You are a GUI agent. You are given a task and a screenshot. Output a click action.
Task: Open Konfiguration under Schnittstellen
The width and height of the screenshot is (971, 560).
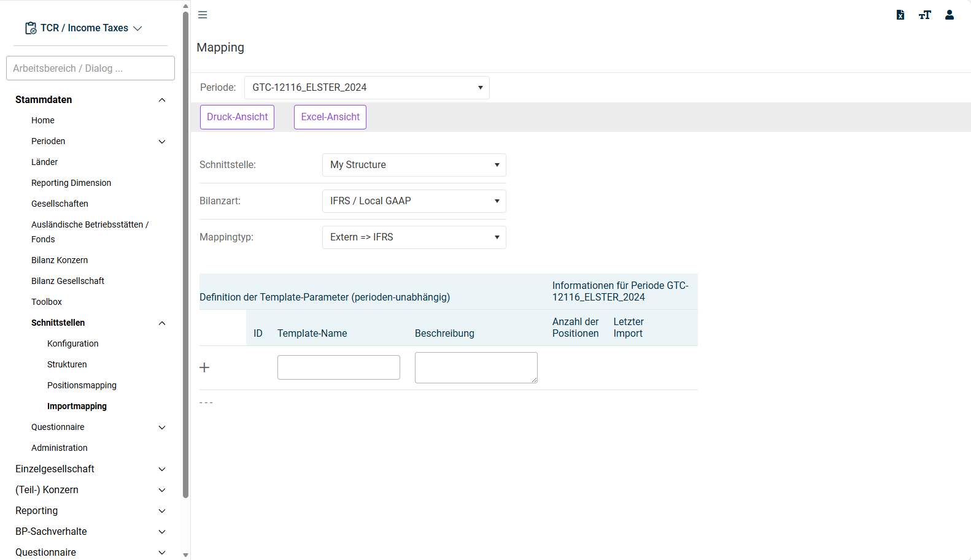[x=72, y=343]
